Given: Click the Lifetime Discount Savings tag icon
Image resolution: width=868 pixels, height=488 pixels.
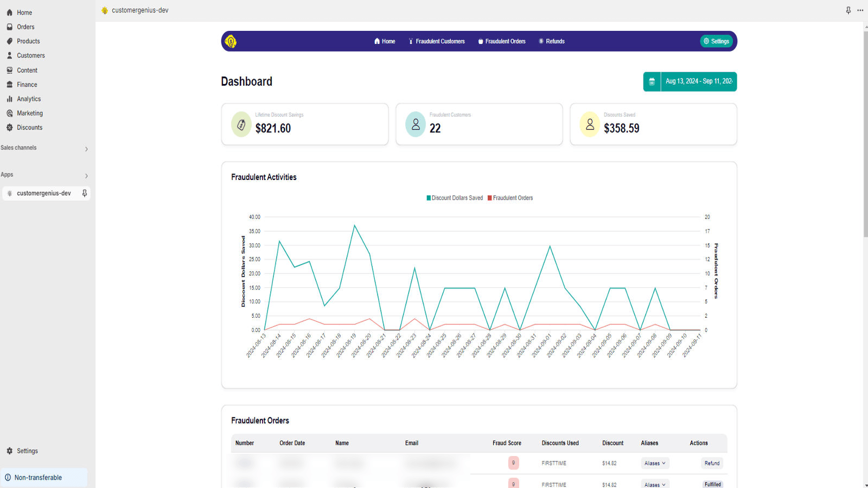Looking at the screenshot, I should [241, 125].
